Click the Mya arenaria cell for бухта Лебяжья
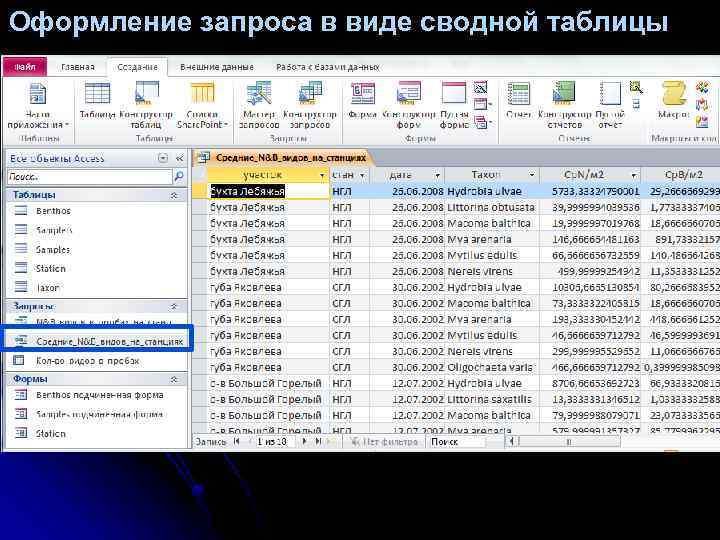Screen dimensions: 720x540 coord(492,239)
